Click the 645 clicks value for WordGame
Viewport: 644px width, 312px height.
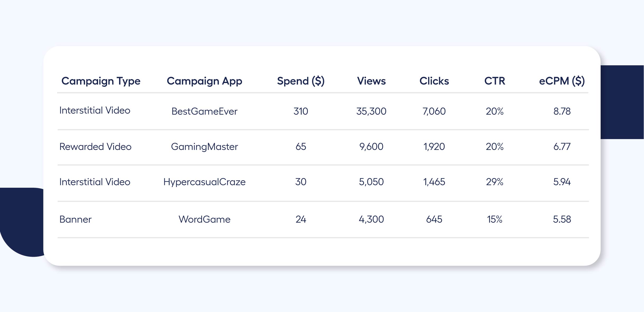coord(434,219)
